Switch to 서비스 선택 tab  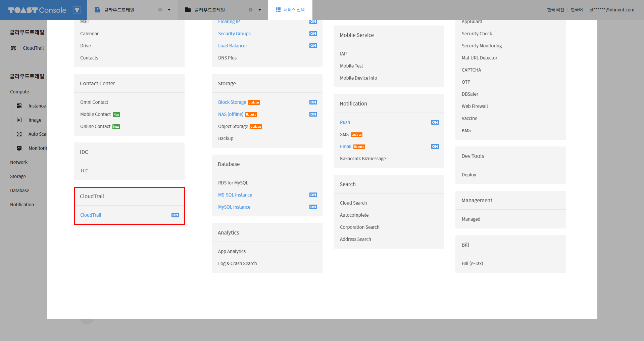coord(290,10)
